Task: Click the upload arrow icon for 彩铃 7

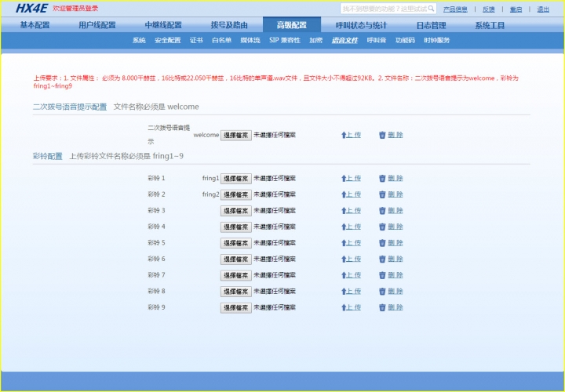Action: tap(344, 275)
